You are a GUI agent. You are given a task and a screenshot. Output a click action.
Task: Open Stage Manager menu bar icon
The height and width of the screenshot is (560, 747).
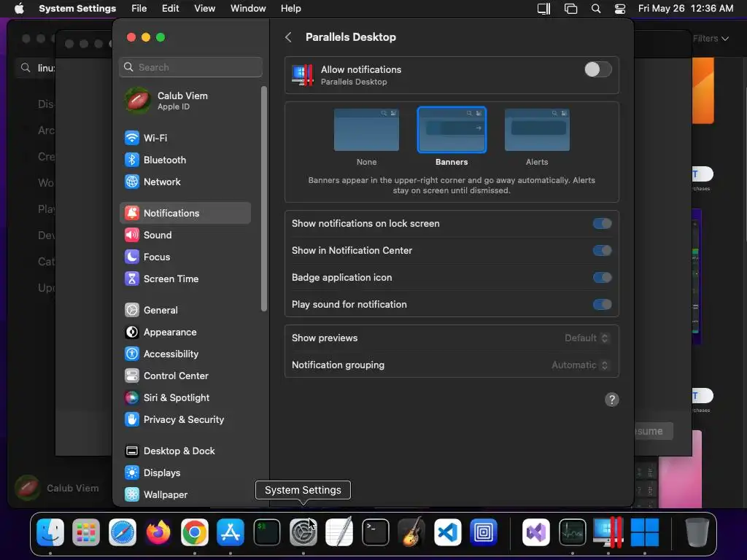(x=570, y=9)
